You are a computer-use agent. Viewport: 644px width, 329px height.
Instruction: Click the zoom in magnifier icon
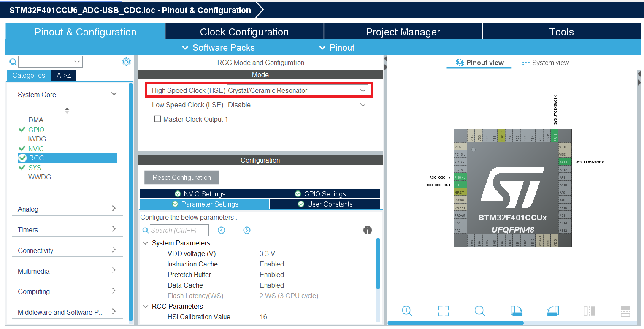point(407,311)
